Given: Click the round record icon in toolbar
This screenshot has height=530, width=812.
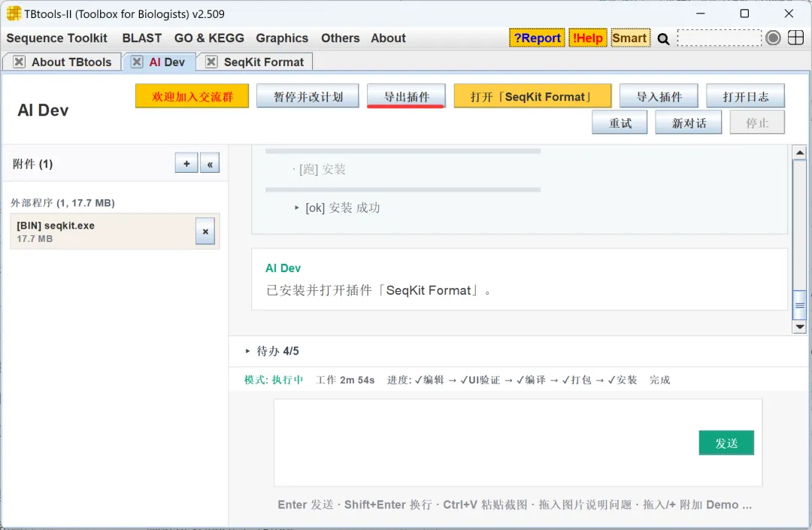Looking at the screenshot, I should (773, 38).
